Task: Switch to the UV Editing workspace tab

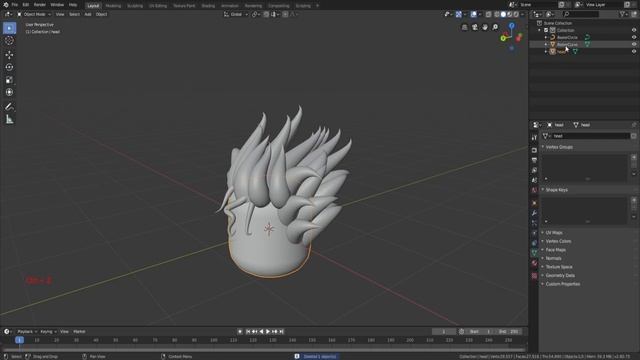Action: pos(158,6)
